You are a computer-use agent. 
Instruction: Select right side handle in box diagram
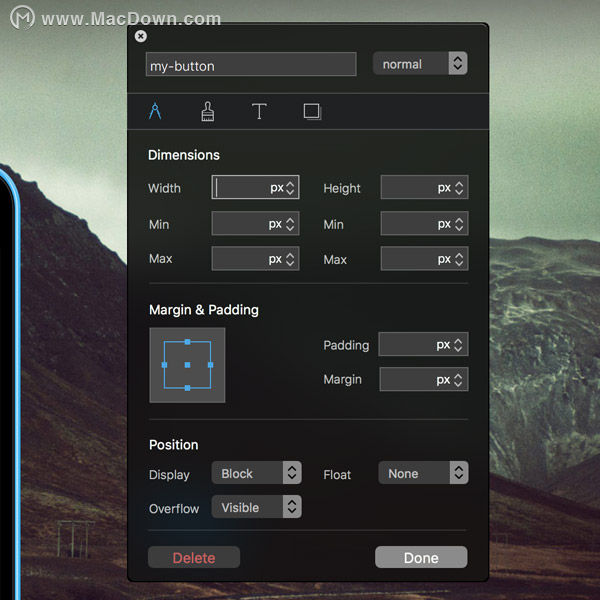[x=210, y=365]
